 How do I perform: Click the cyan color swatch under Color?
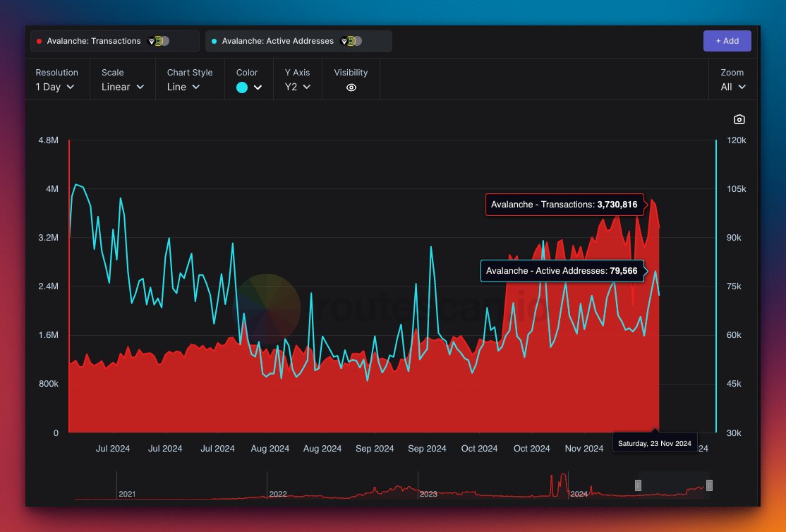tap(241, 87)
